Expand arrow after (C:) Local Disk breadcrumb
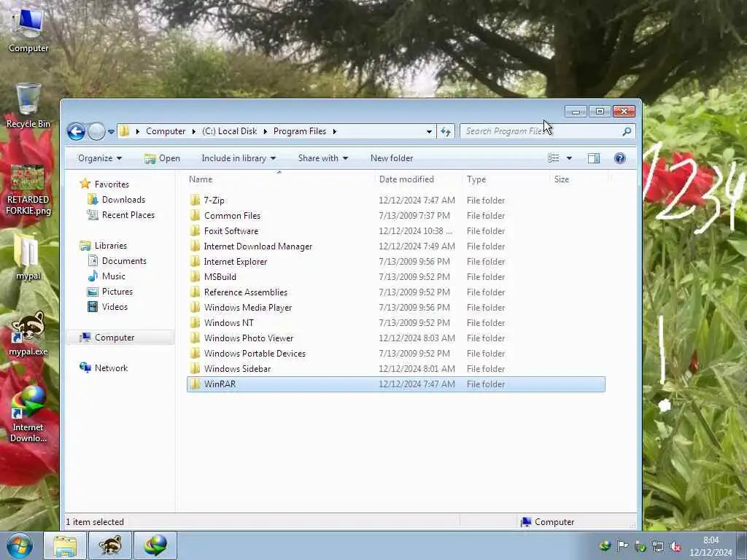The width and height of the screenshot is (747, 560). coord(266,131)
